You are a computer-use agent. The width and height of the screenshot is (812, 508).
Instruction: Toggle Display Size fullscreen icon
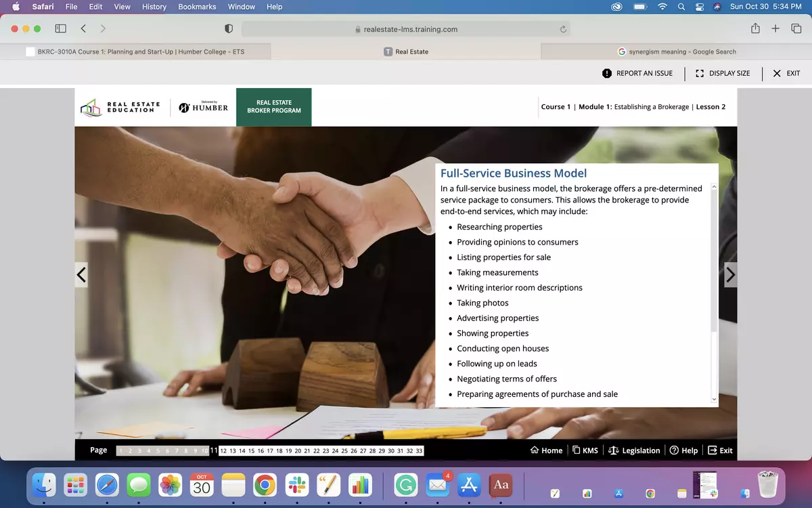[700, 73]
